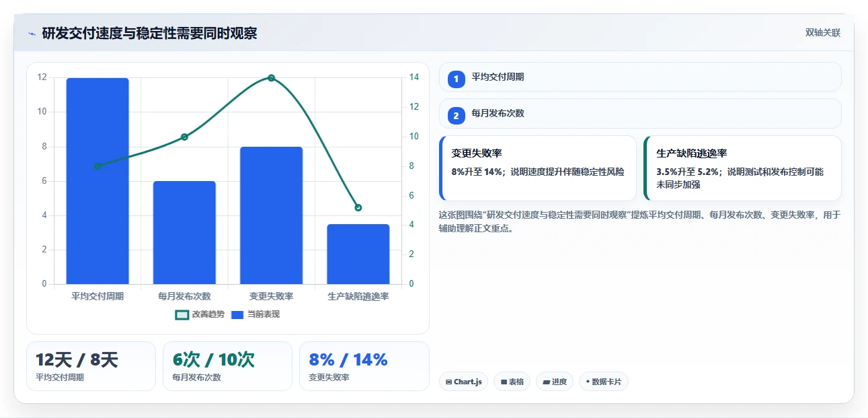Image resolution: width=868 pixels, height=418 pixels.
Task: Click the 8% / 14% stat card
Action: (x=364, y=366)
